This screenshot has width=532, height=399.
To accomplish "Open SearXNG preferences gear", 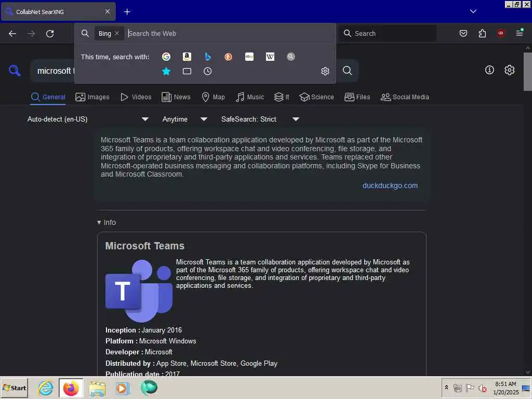I will (x=509, y=70).
